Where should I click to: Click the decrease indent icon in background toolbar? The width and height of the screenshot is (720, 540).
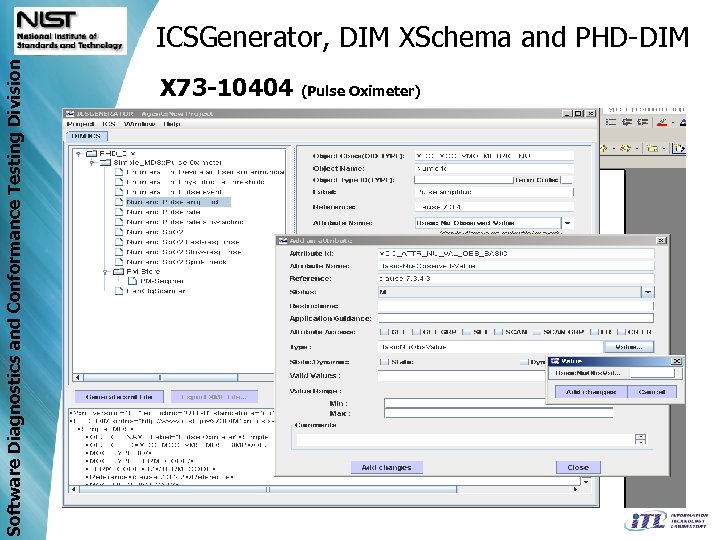[x=627, y=122]
